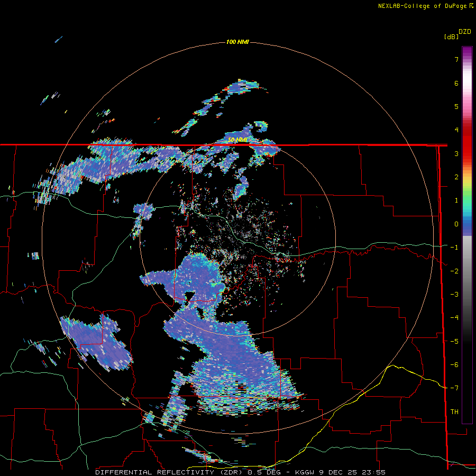Select the [dB] units label
The height and width of the screenshot is (476, 476).
pos(451,36)
